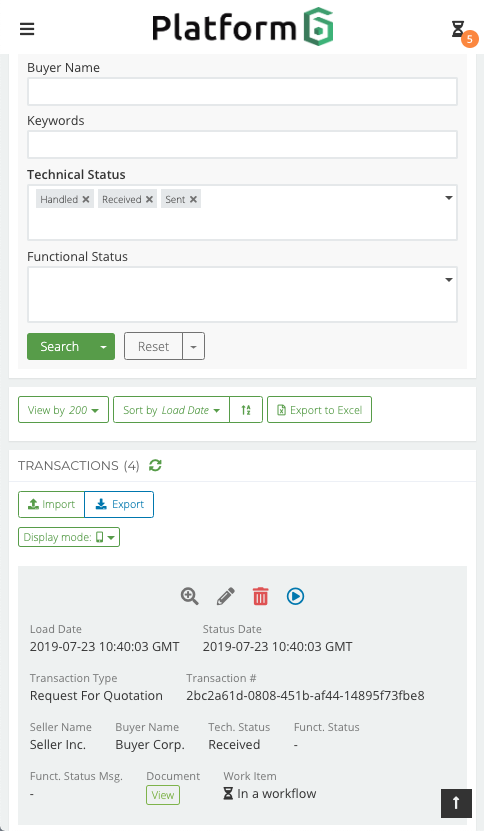The width and height of the screenshot is (484, 831).
Task: Click the Received tech status value
Action: tap(234, 745)
